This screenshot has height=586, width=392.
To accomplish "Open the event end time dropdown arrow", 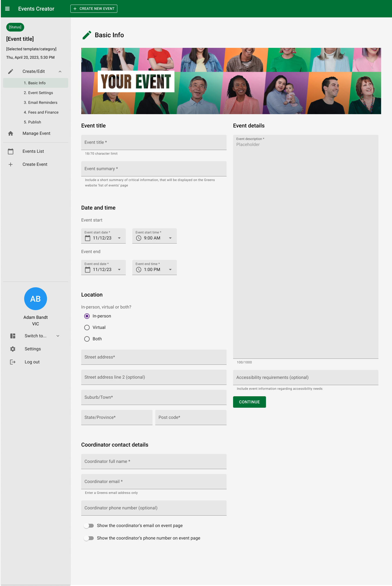I will coord(170,270).
